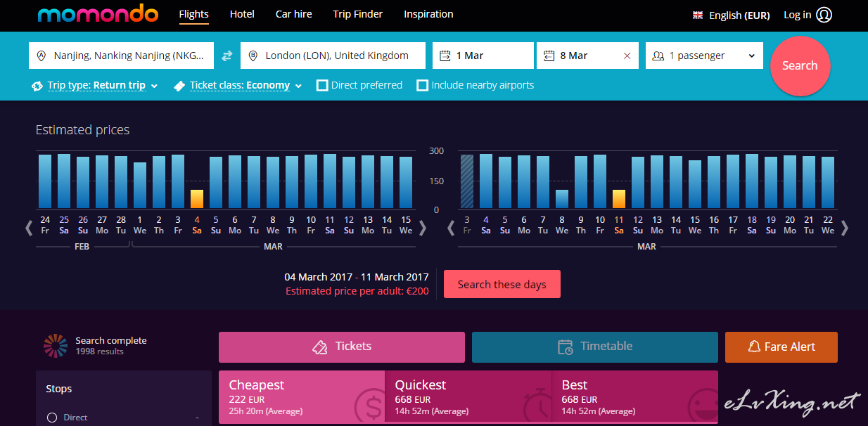Screen dimensions: 868x426
Task: Click the "04 March 2017 - 11 March 2017" text
Action: click(357, 277)
